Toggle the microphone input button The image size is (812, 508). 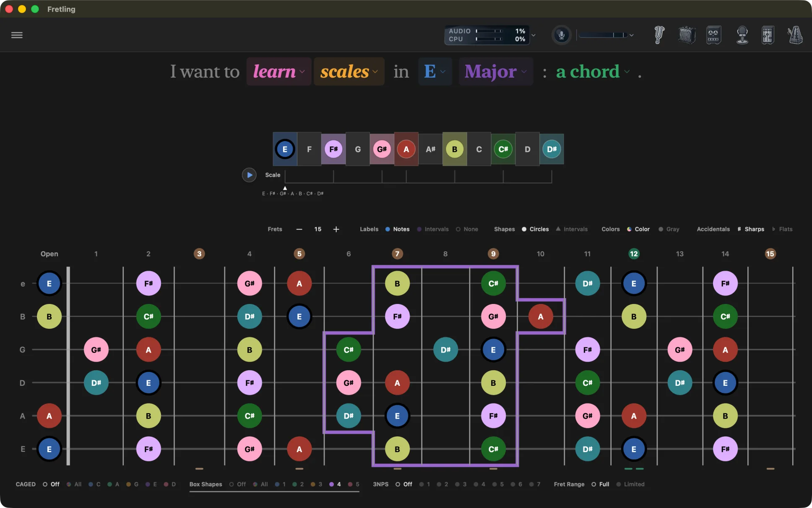[561, 35]
